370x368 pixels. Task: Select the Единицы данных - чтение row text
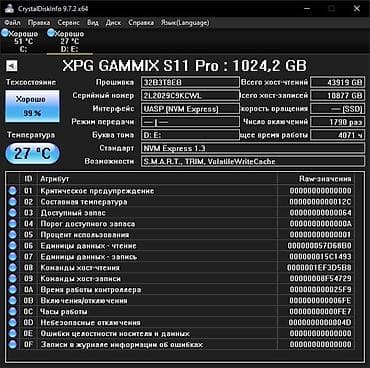pos(88,246)
